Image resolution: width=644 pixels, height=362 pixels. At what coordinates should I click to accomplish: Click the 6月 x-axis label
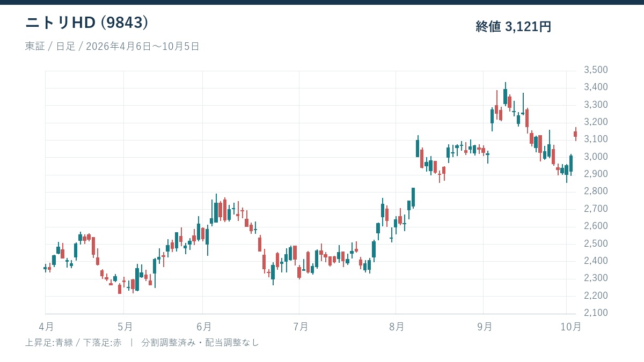[203, 326]
